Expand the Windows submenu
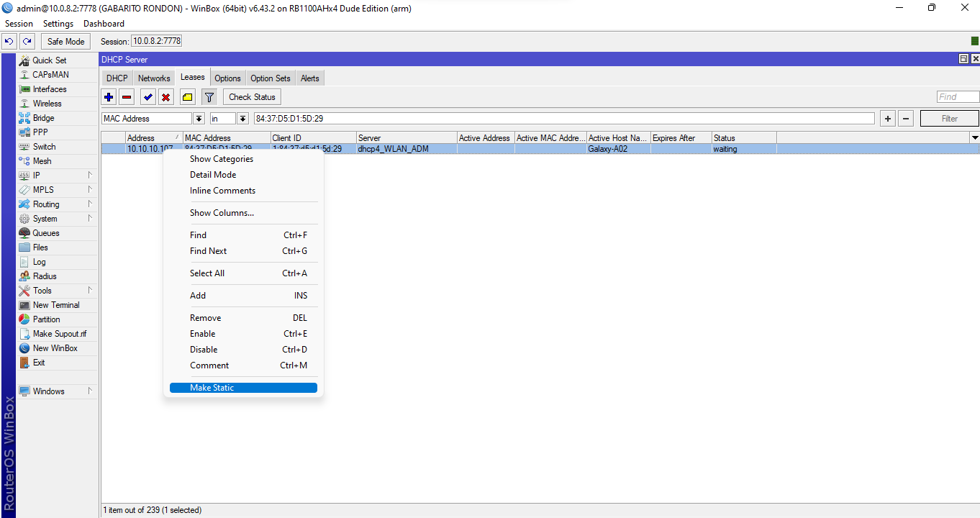The width and height of the screenshot is (980, 518). click(x=58, y=391)
